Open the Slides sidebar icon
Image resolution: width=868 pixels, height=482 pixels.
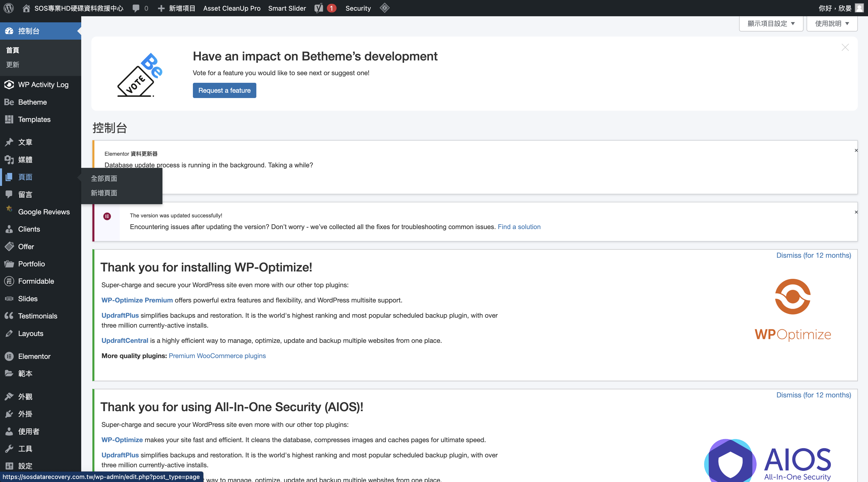pyautogui.click(x=9, y=299)
